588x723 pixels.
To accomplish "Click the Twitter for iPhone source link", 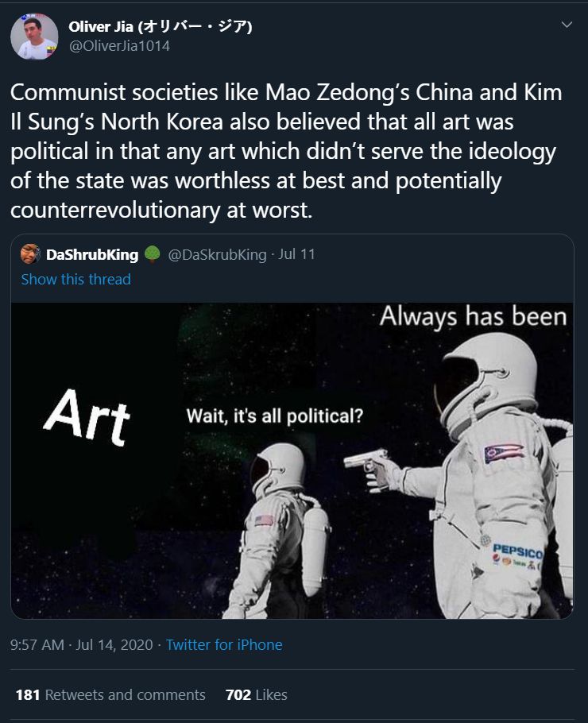I will [224, 644].
